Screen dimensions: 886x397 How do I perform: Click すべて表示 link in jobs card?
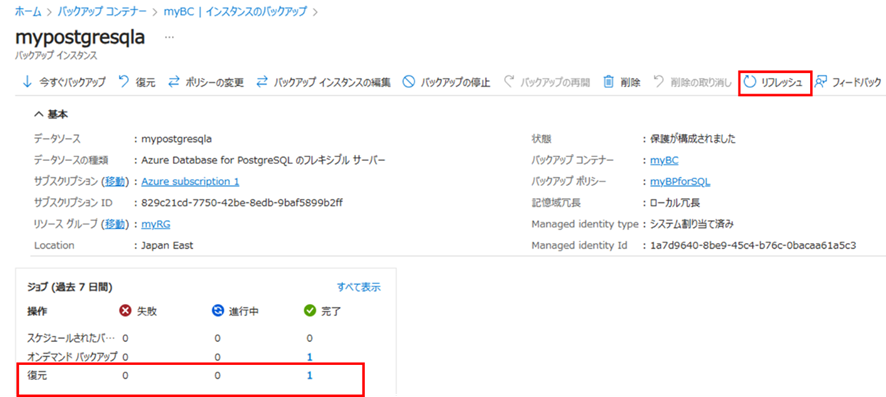click(359, 287)
